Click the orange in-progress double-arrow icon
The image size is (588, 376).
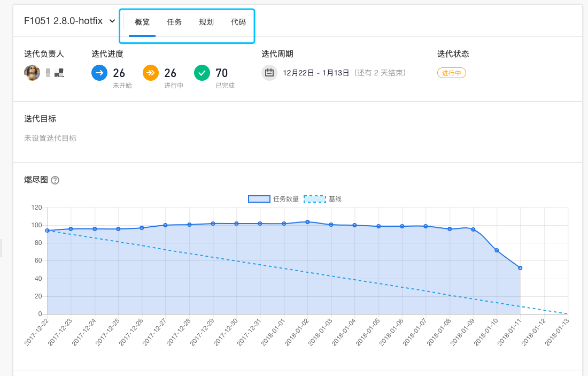point(151,73)
